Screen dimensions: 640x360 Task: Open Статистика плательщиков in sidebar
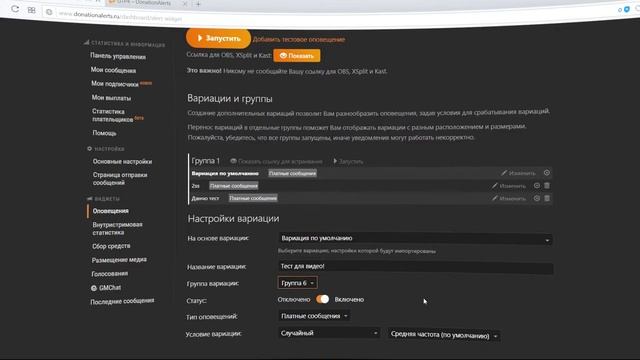113,116
